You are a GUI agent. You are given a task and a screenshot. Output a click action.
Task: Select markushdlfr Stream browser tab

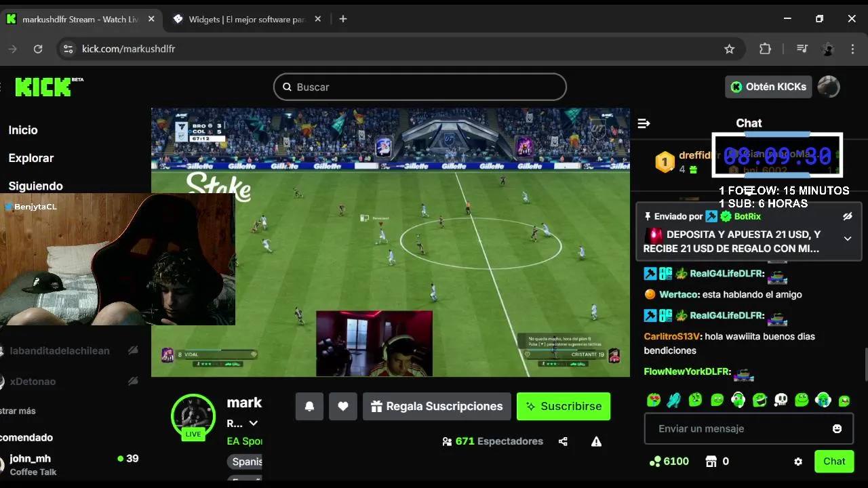coord(80,19)
